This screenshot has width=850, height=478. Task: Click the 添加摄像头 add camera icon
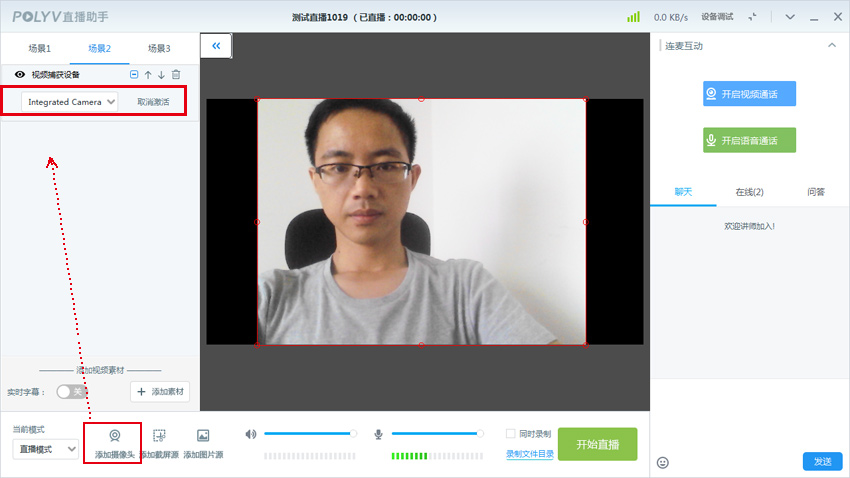pyautogui.click(x=114, y=437)
